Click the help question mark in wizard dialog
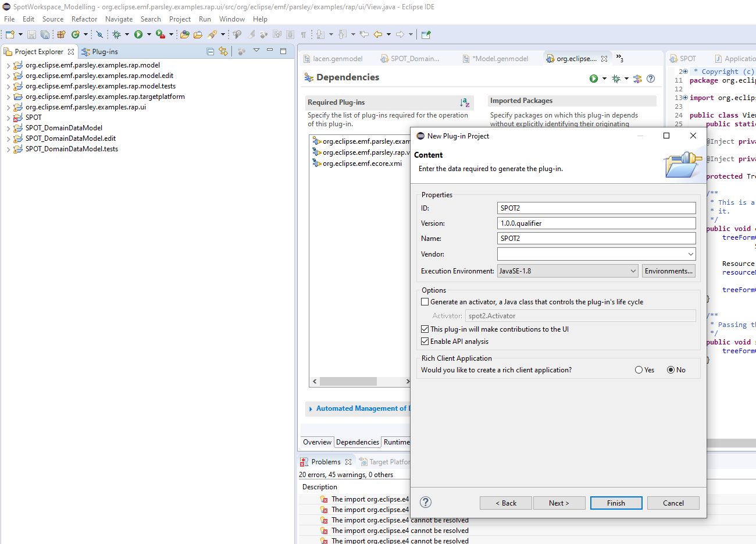 click(426, 502)
